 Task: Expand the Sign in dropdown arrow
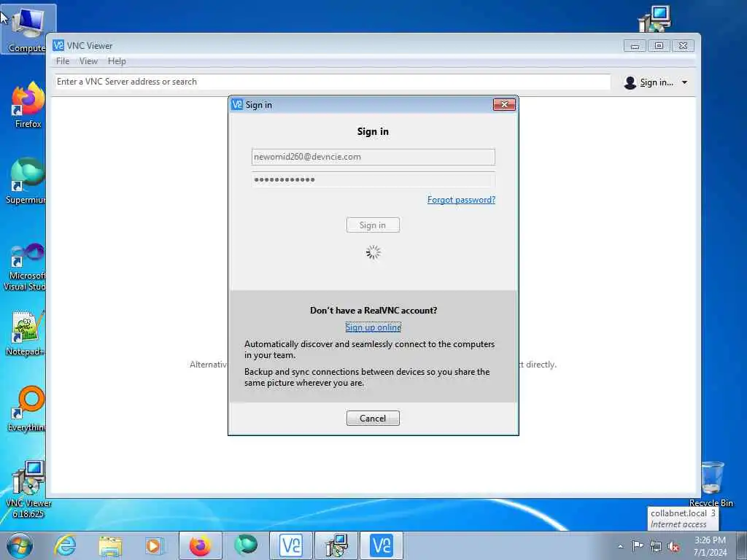pyautogui.click(x=684, y=82)
